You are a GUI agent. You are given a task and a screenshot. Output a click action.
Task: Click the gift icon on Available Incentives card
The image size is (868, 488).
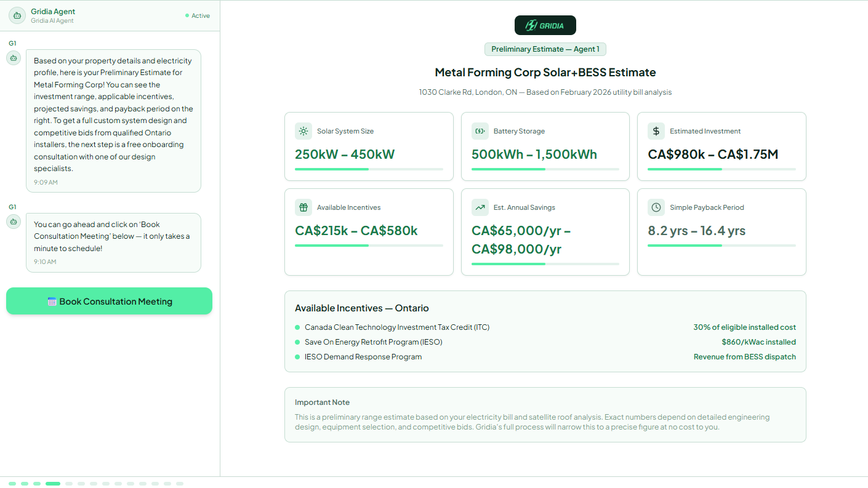pos(303,207)
